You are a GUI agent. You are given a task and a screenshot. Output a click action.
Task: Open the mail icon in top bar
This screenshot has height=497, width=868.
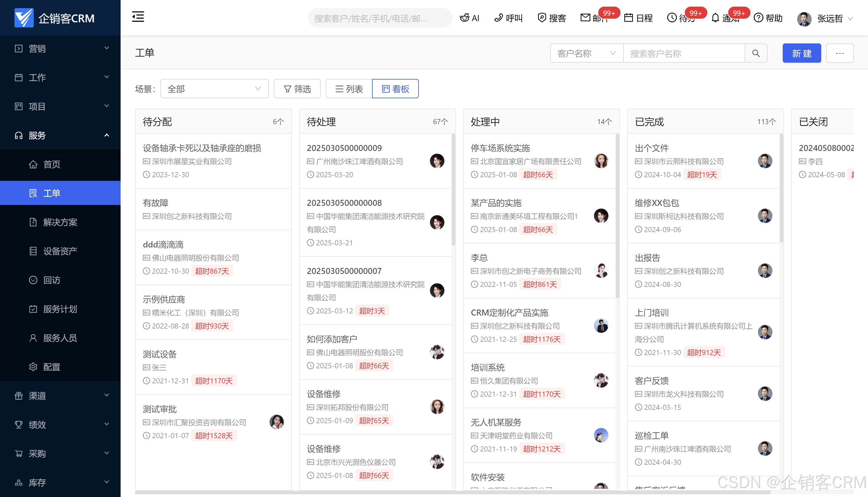(x=585, y=17)
